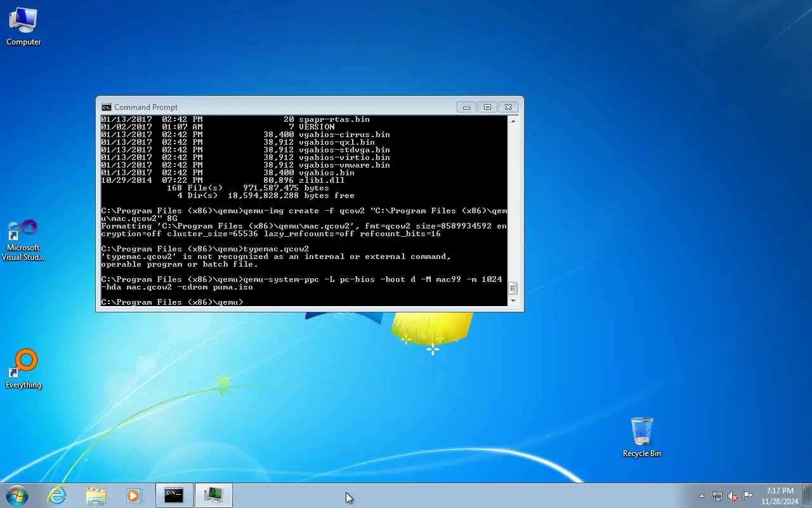Click the vgabios-stdvga.bin line
The image size is (812, 508).
246,150
